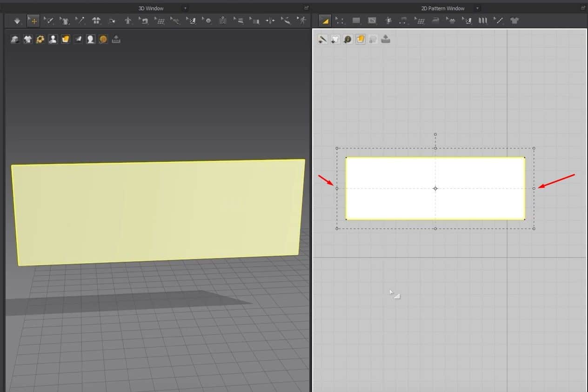Open the 3D Window title dropdown arrow

coord(185,8)
